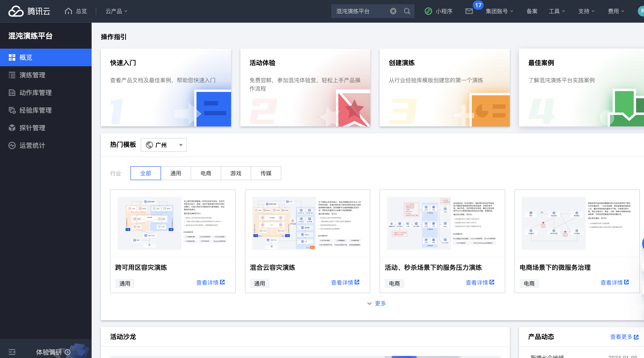This screenshot has height=358, width=644.
Task: Open the mail messages icon
Action: (469, 11)
